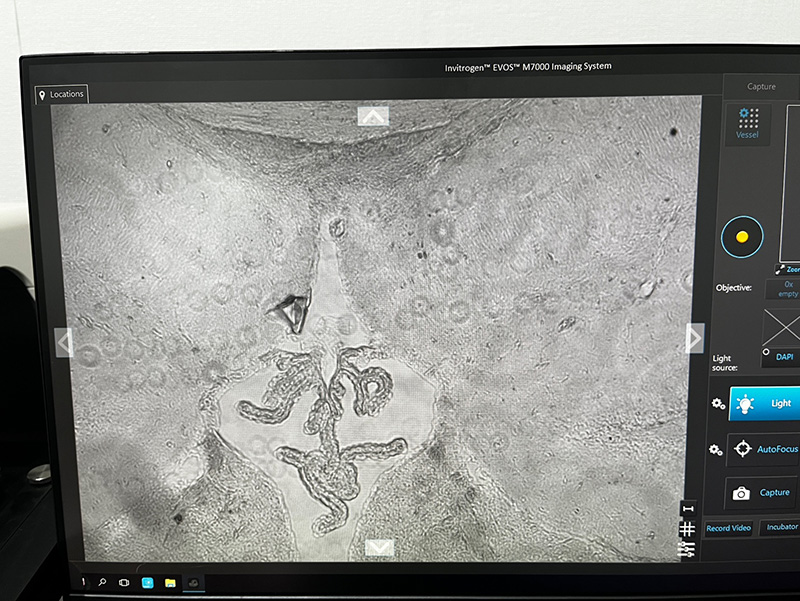Open the Objective selector showing 0x empty

tap(783, 289)
